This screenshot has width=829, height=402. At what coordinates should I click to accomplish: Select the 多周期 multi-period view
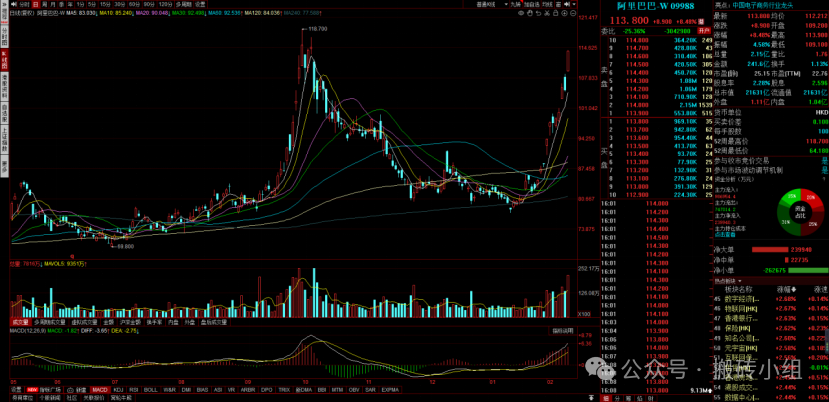pos(183,4)
